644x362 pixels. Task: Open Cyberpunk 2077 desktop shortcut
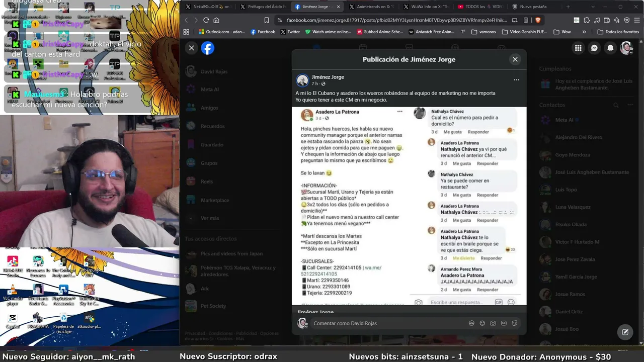(x=89, y=266)
